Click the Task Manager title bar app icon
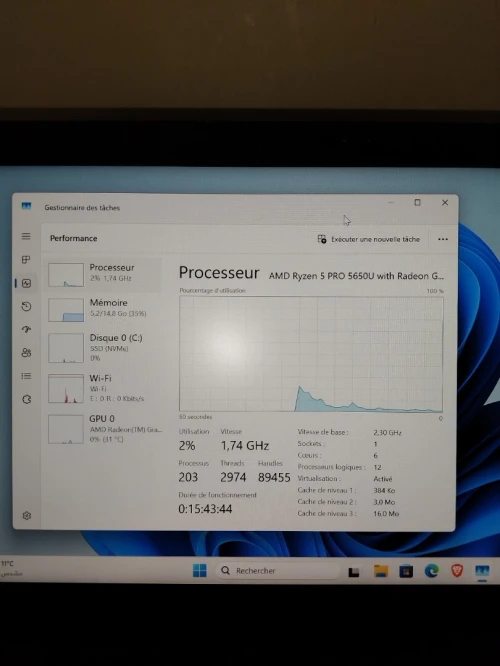 click(26, 206)
